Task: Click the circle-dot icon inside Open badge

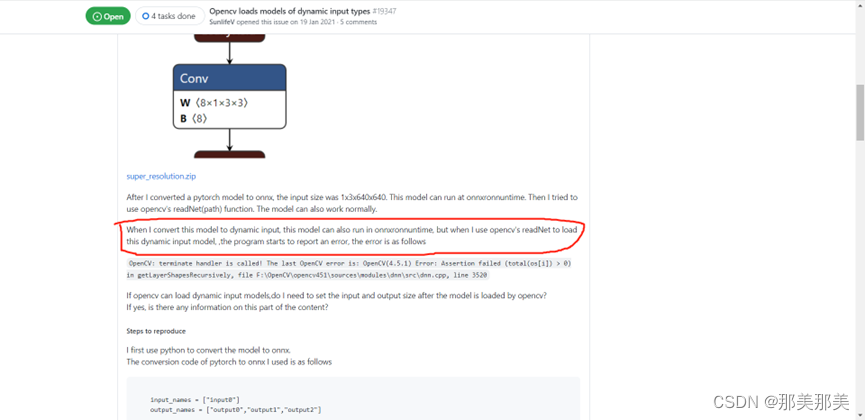Action: tap(98, 17)
